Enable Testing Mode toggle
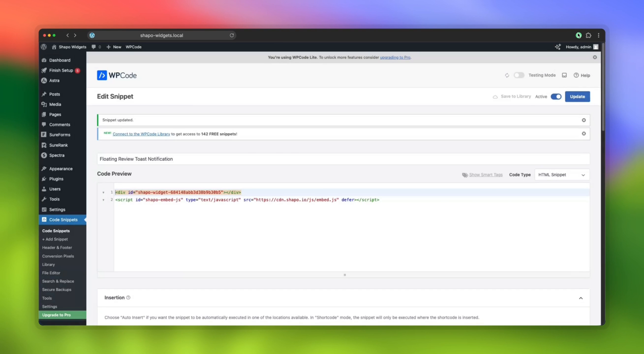The width and height of the screenshot is (644, 354). tap(519, 75)
